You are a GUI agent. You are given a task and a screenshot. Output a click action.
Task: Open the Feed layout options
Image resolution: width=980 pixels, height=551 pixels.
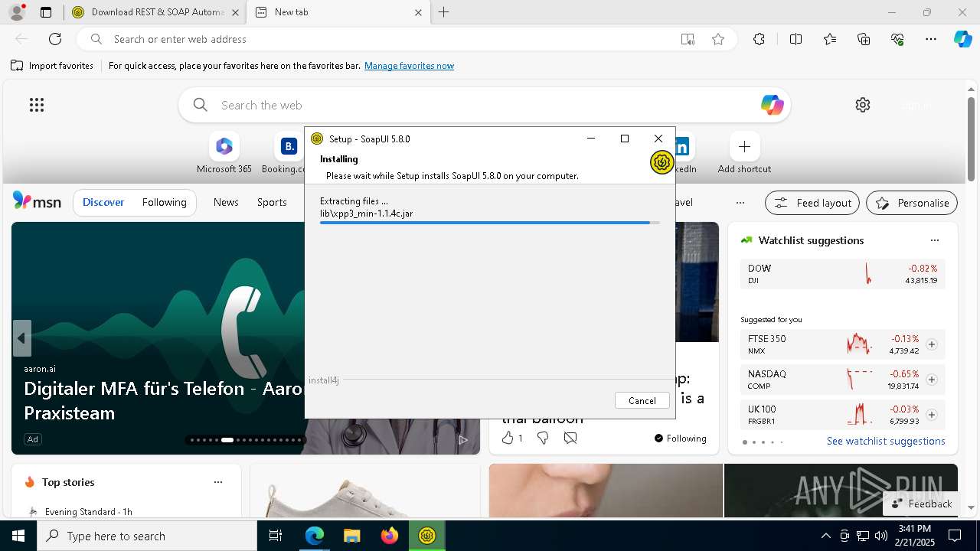tap(812, 203)
